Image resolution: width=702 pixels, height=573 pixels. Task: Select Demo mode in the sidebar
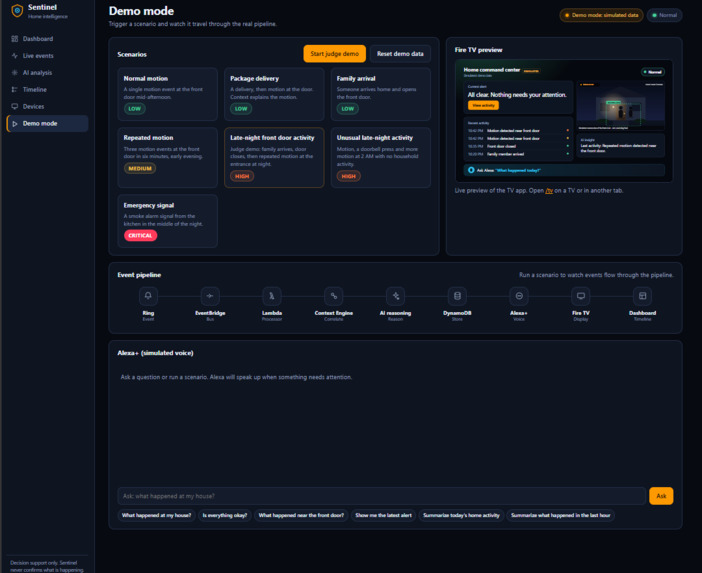coord(47,124)
